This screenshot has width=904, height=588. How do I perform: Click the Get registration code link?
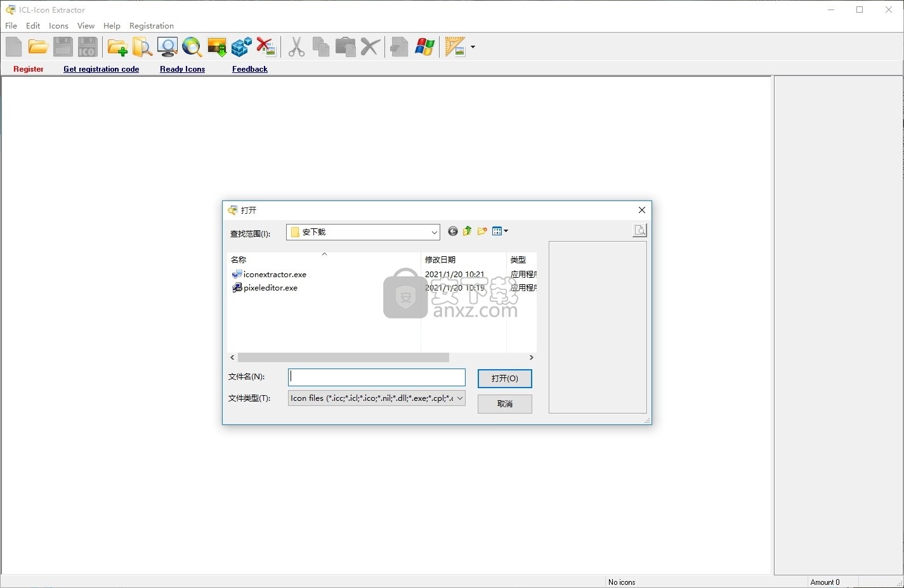102,69
